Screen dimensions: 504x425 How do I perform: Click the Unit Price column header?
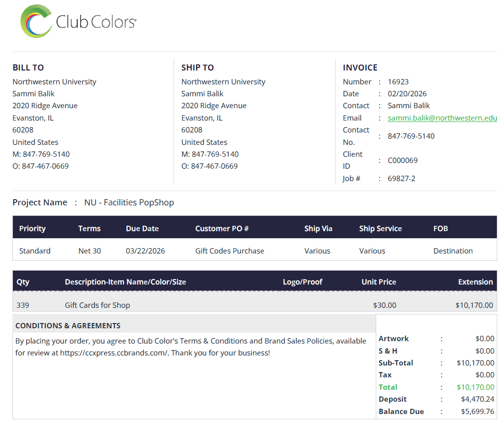pos(379,282)
